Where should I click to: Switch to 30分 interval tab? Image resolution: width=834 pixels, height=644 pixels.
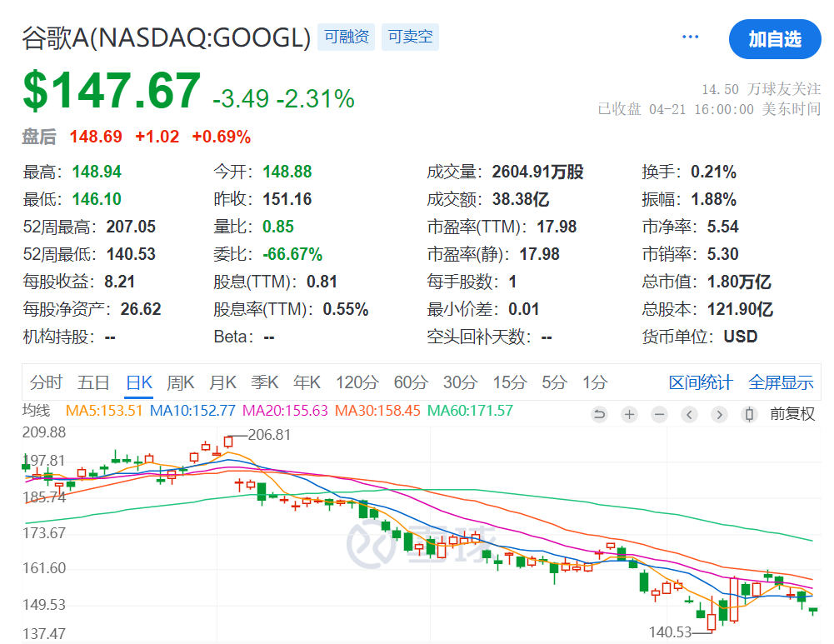coord(460,382)
